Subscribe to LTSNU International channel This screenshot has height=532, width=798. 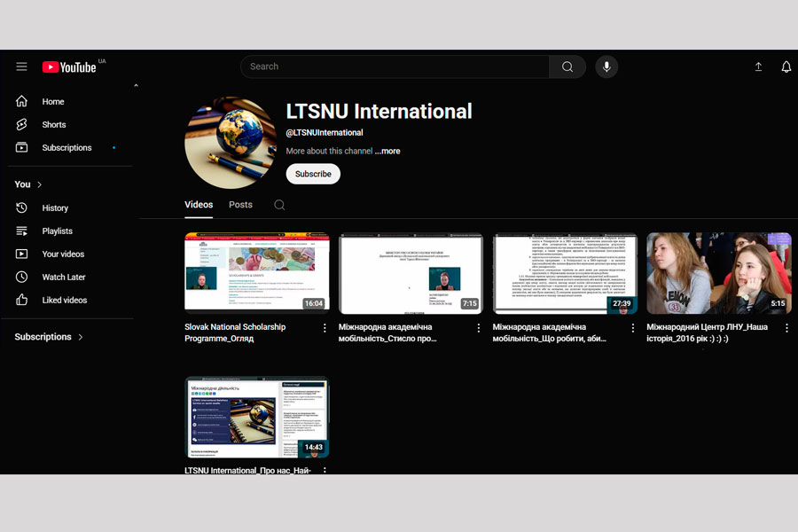[313, 174]
